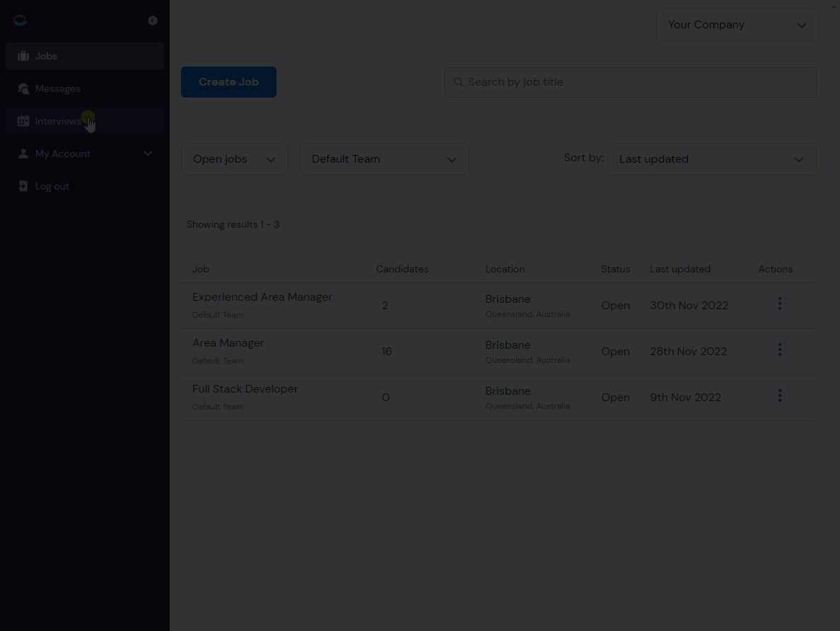Click the Create Job button
Screen dimensions: 840x631
coord(229,82)
